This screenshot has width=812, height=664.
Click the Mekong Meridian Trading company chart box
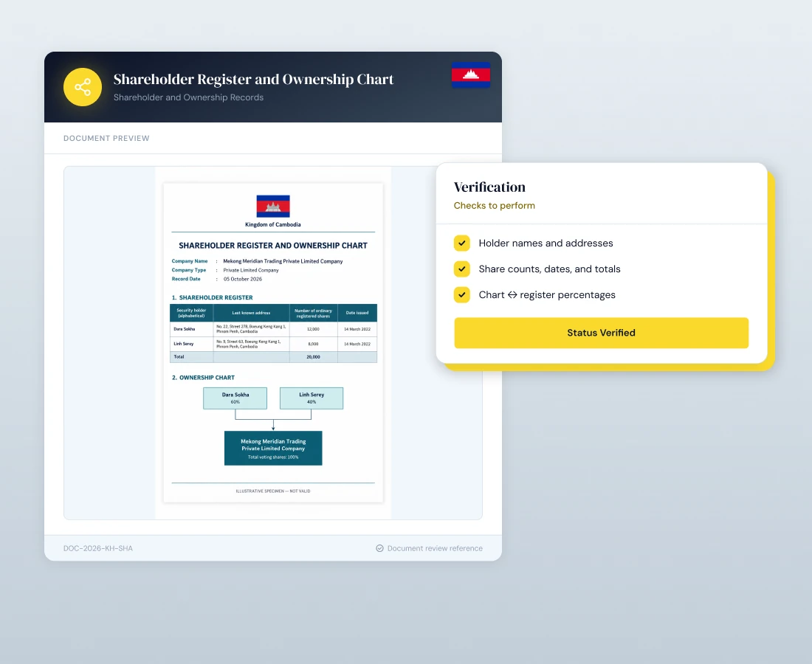pyautogui.click(x=273, y=448)
